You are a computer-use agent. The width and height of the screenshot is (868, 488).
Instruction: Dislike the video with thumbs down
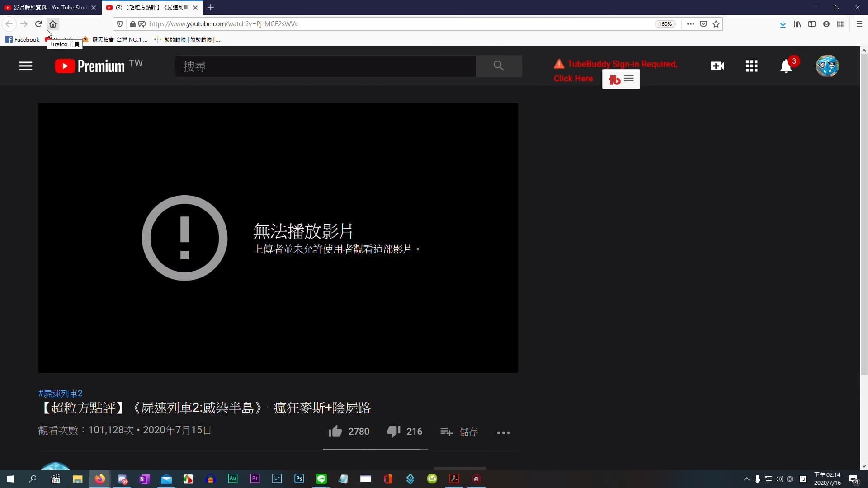coord(393,432)
